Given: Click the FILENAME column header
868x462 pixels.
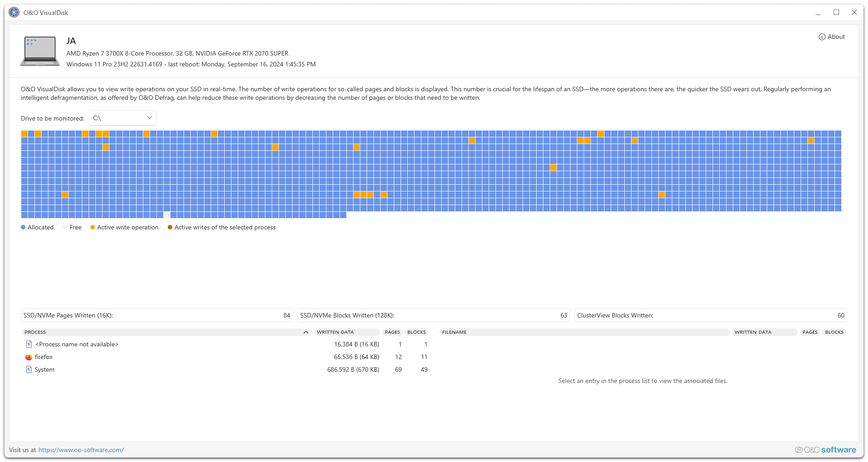Looking at the screenshot, I should pyautogui.click(x=585, y=332).
